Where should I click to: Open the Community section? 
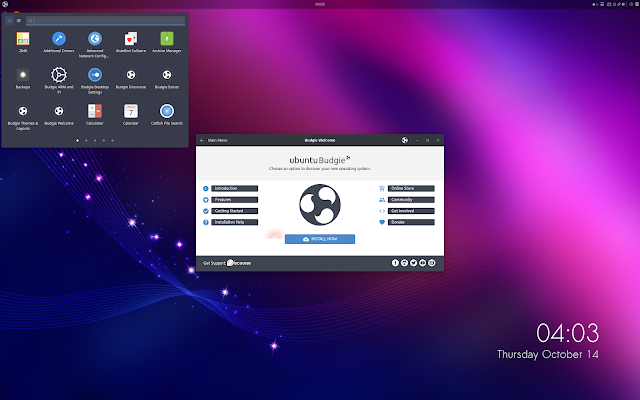[411, 200]
